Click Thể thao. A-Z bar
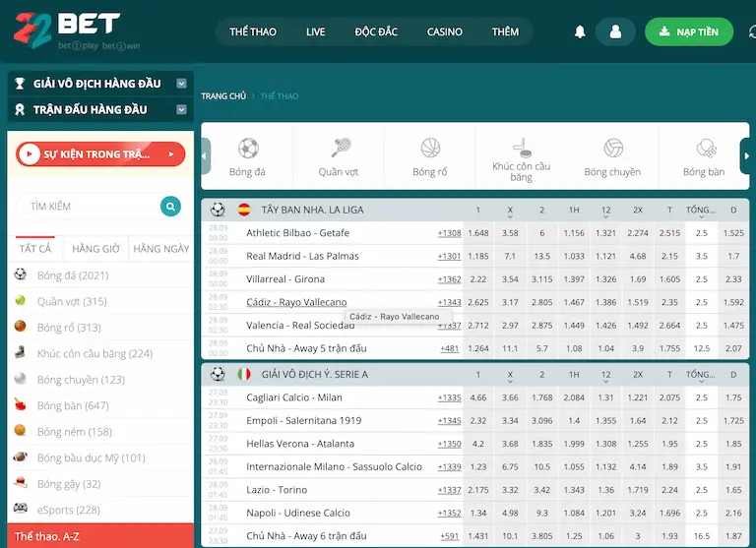756x548 pixels. coord(100,536)
